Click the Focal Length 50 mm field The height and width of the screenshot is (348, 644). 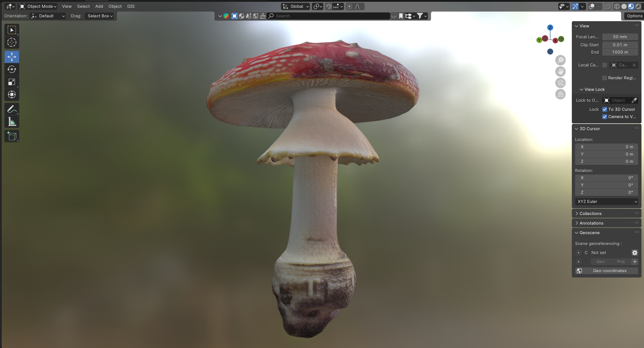click(x=620, y=37)
